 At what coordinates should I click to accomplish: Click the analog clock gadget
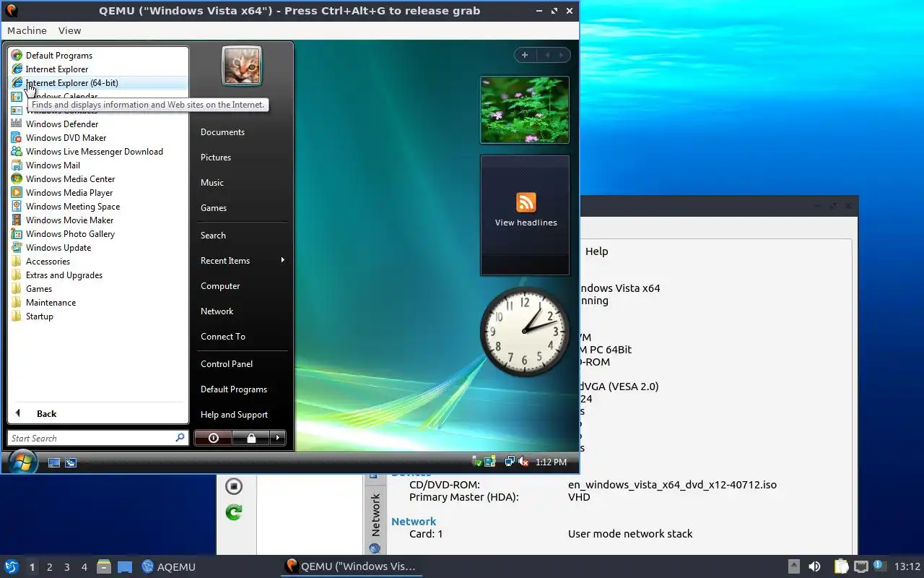pos(525,331)
